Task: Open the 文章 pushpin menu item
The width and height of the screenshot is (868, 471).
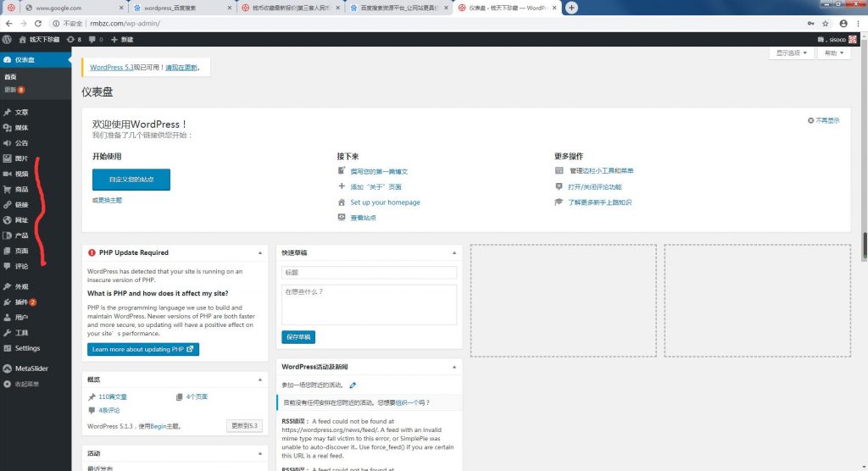Action: [x=36, y=112]
